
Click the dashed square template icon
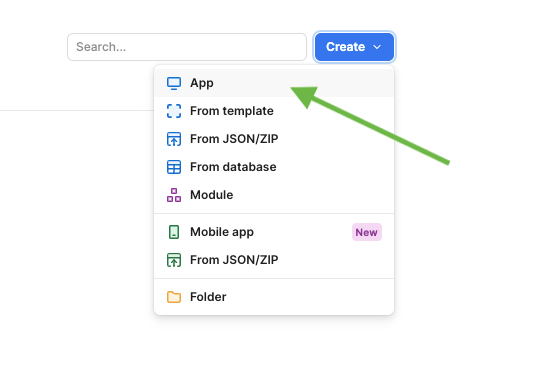174,111
